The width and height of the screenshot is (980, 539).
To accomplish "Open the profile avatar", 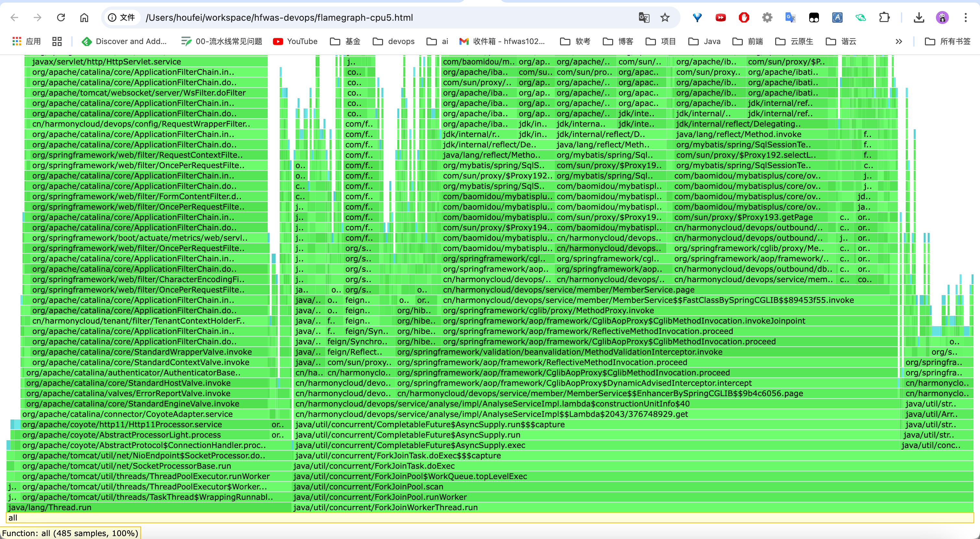I will [942, 17].
